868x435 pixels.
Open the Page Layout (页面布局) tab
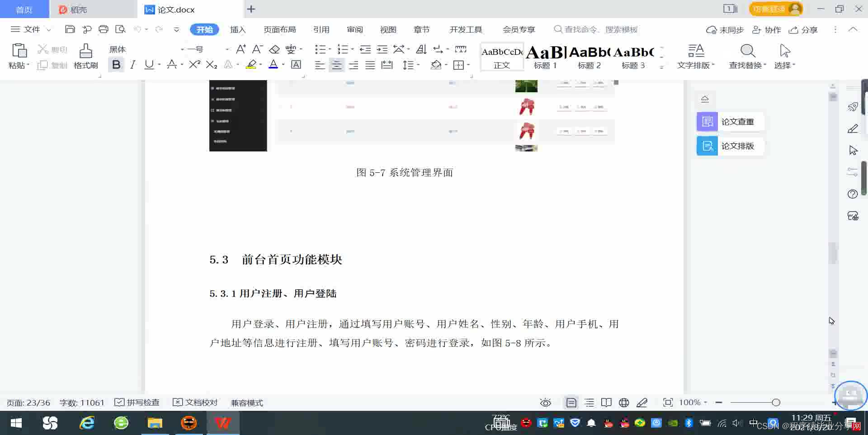point(280,29)
